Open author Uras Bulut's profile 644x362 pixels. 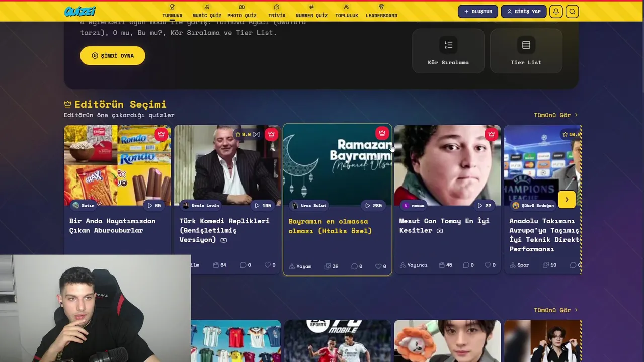(x=309, y=205)
